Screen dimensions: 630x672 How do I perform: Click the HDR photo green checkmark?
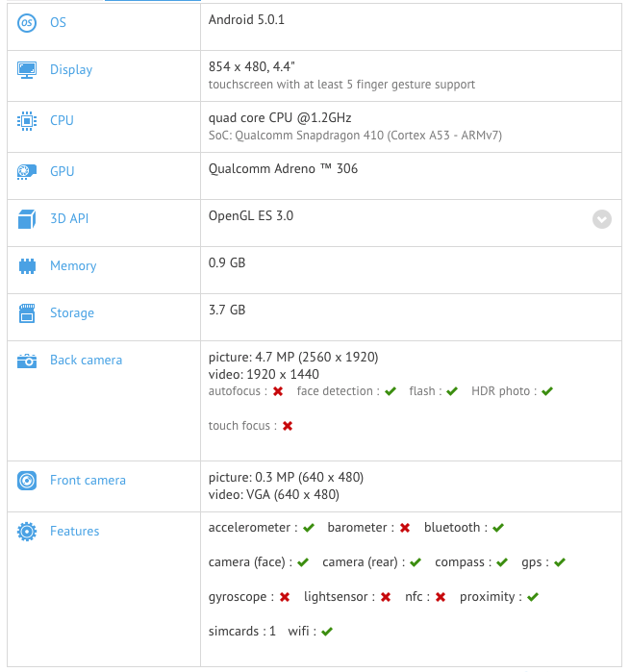pos(547,391)
